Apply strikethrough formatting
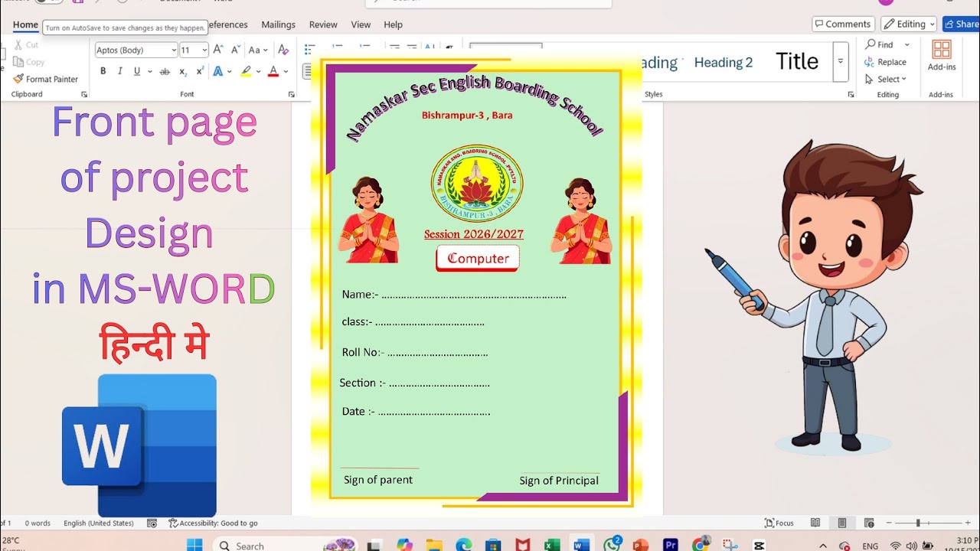 [x=164, y=71]
